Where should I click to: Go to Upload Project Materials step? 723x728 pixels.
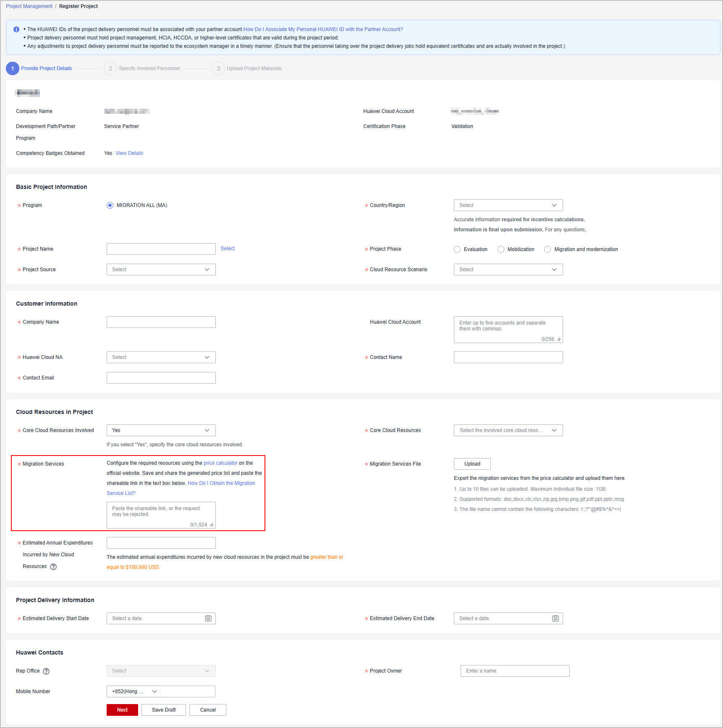click(254, 68)
